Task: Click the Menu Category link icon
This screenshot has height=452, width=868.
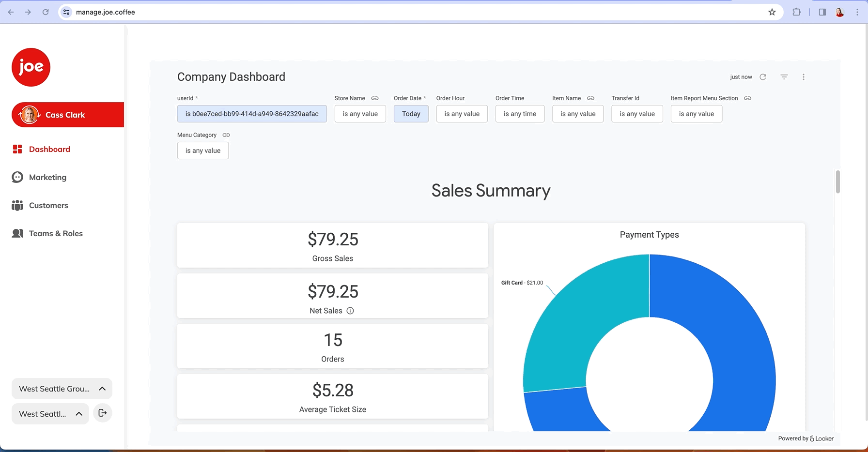Action: tap(226, 135)
